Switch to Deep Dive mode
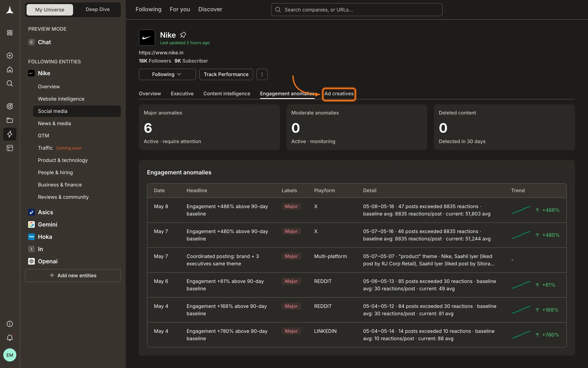The image size is (588, 368). click(98, 9)
